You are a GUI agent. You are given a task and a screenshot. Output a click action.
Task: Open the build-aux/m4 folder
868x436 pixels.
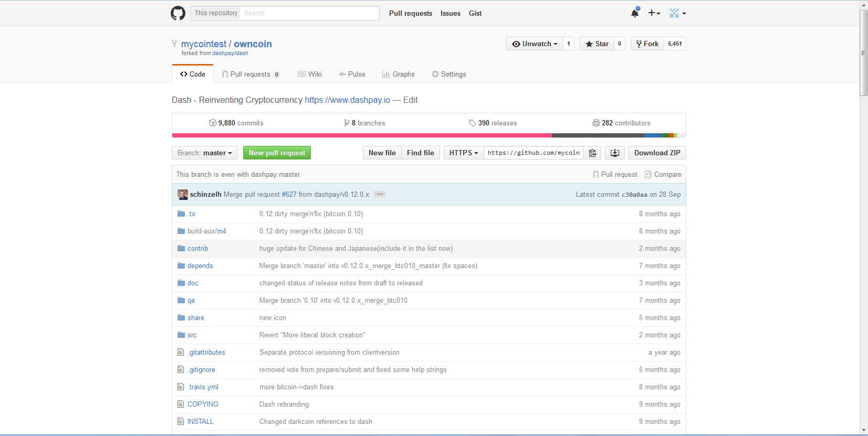[x=207, y=231]
